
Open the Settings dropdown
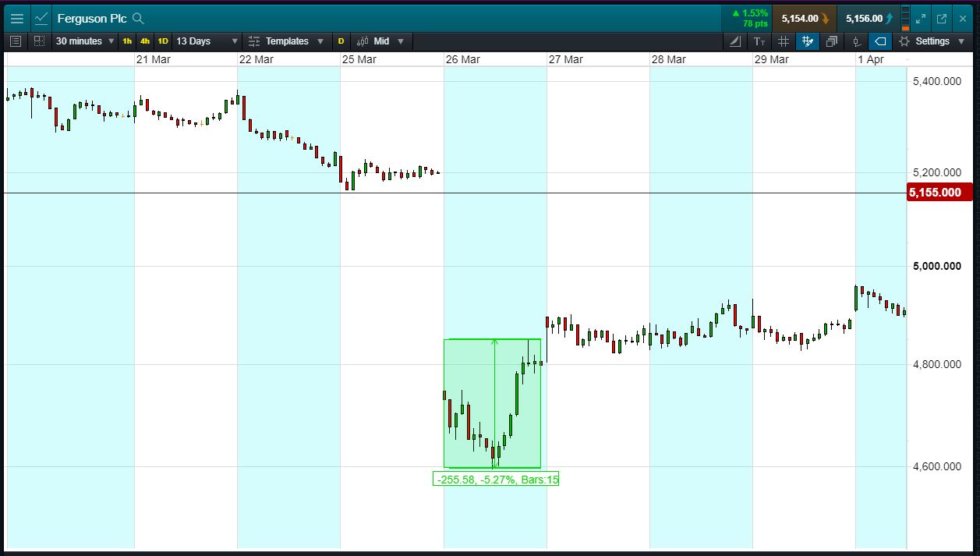931,41
